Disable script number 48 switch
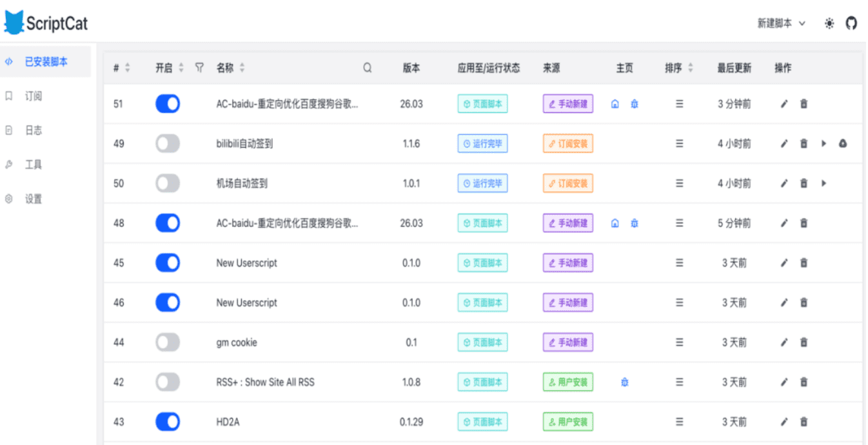 click(168, 223)
